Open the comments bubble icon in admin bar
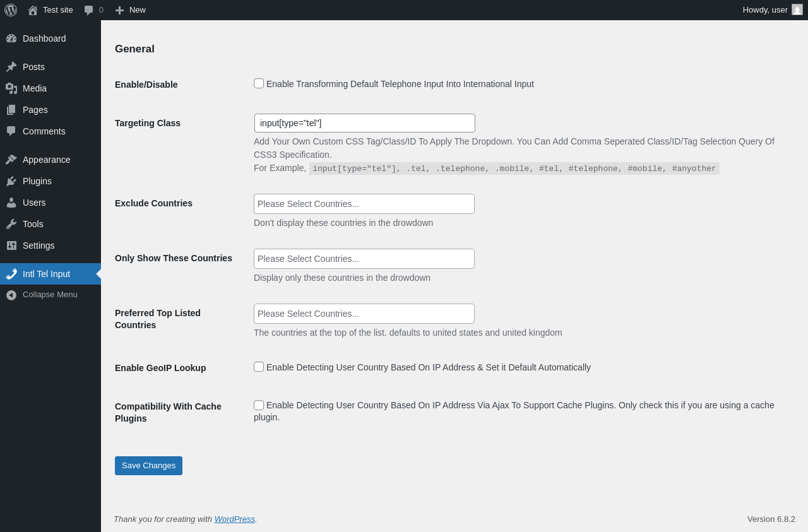 pyautogui.click(x=89, y=10)
